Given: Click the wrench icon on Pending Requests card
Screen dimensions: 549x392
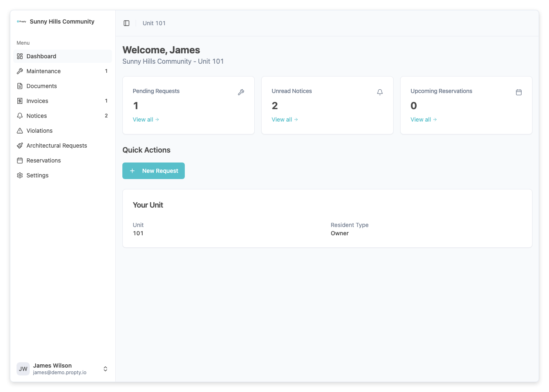Looking at the screenshot, I should coord(241,92).
